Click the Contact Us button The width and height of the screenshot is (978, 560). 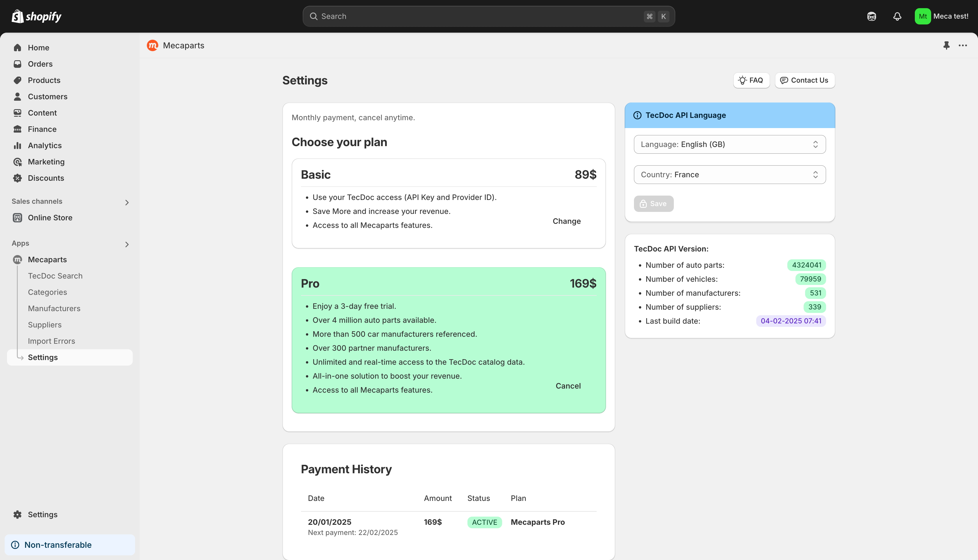click(x=805, y=80)
